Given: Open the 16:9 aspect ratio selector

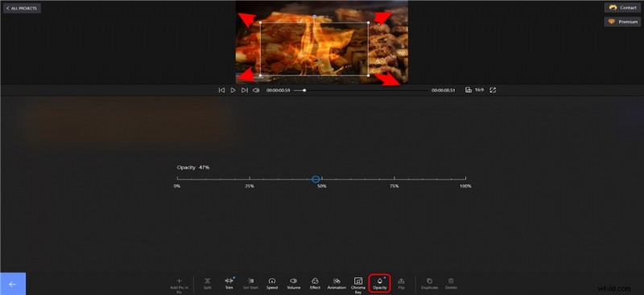Looking at the screenshot, I should 474,90.
